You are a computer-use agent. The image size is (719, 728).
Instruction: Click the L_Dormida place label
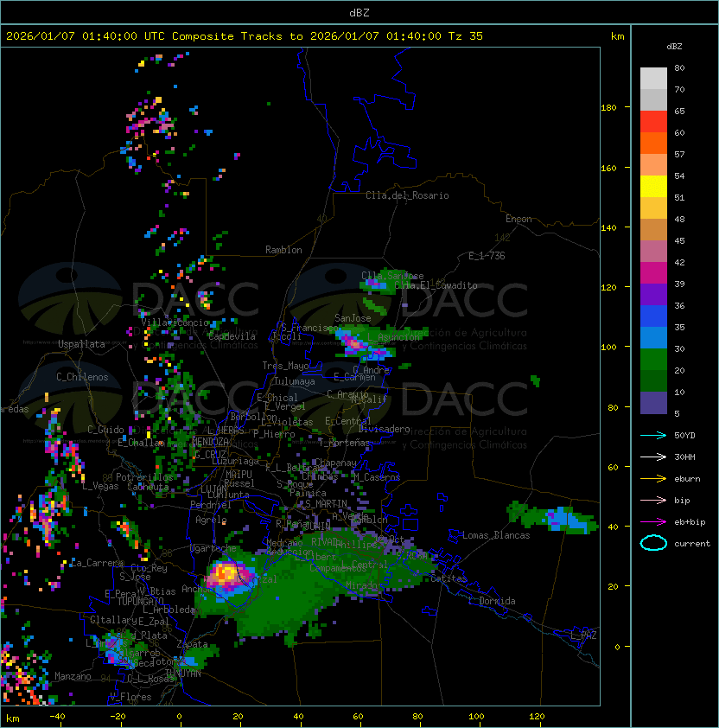pyautogui.click(x=492, y=601)
